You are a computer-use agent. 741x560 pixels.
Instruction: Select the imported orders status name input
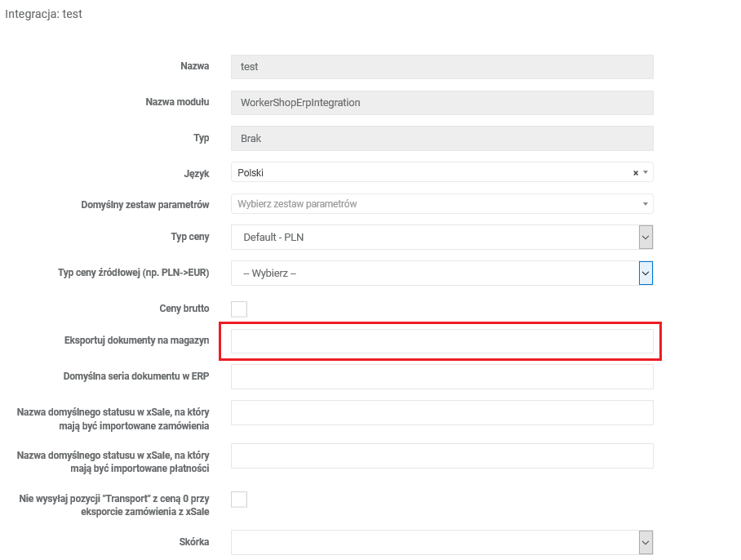(x=441, y=413)
